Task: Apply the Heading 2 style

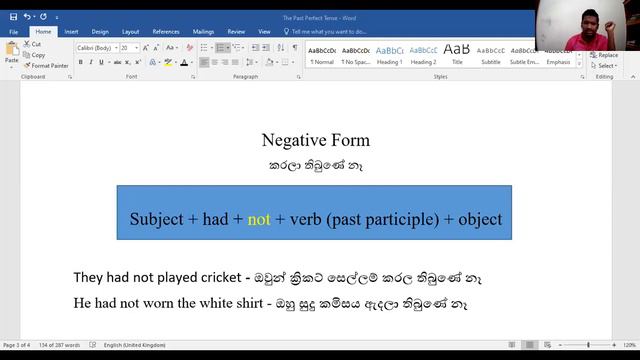Action: pyautogui.click(x=423, y=55)
